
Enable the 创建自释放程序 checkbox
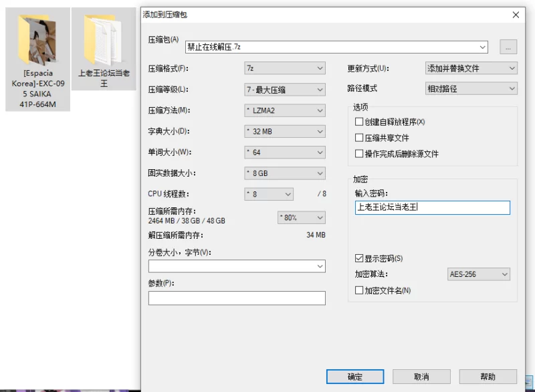(x=359, y=122)
